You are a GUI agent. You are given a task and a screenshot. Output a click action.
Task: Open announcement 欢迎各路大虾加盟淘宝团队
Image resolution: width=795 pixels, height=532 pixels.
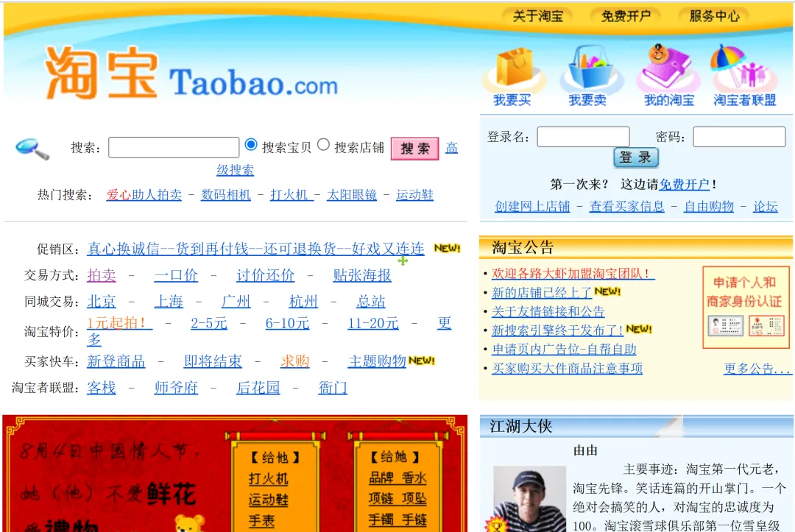click(x=573, y=274)
